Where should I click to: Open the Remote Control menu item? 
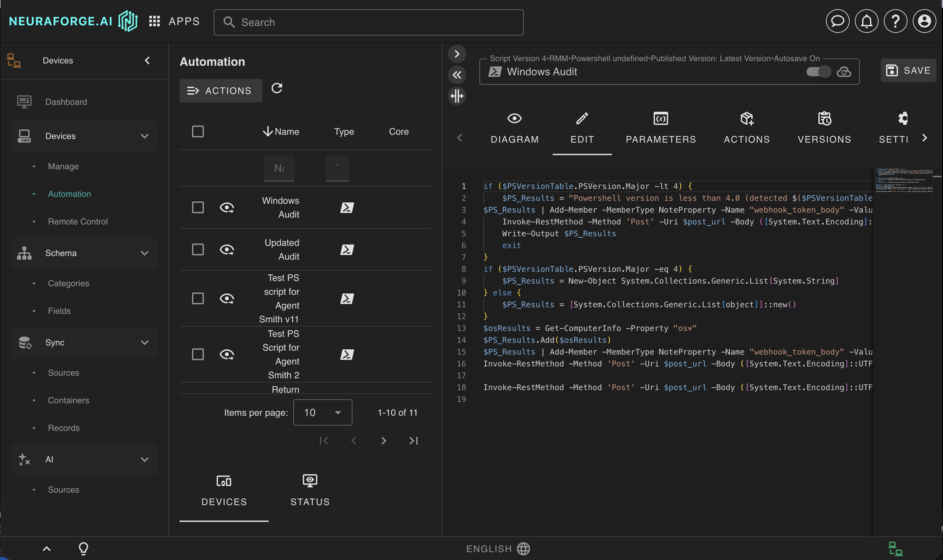pyautogui.click(x=78, y=222)
